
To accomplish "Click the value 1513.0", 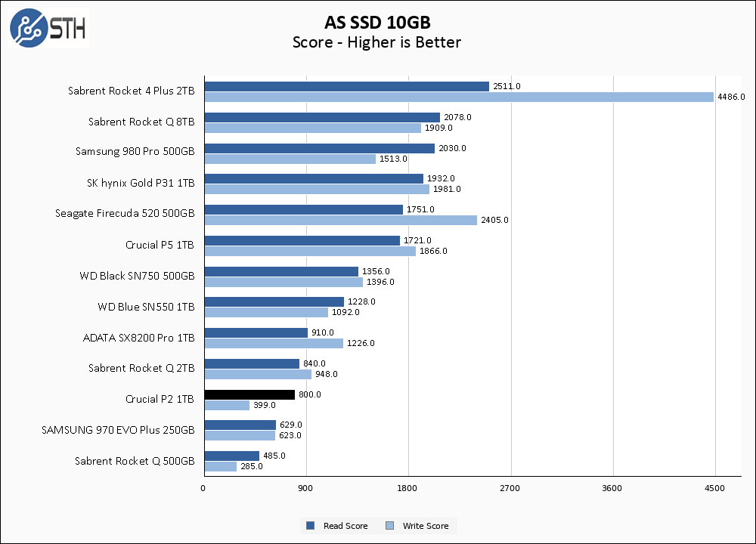I will (x=393, y=159).
